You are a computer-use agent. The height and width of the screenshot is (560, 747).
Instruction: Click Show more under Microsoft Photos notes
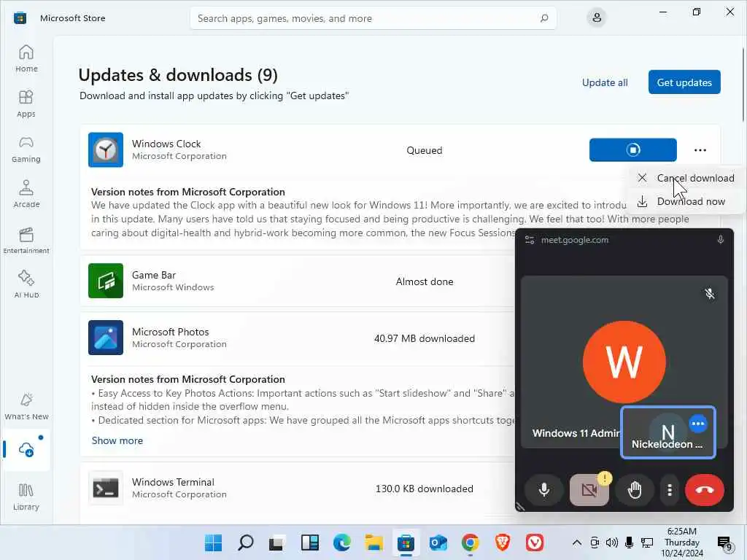[117, 440]
